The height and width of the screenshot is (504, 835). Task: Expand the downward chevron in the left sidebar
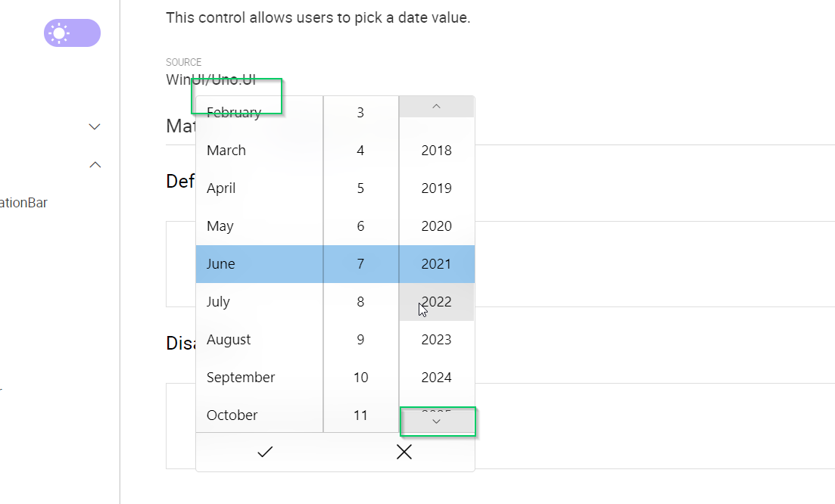(94, 126)
